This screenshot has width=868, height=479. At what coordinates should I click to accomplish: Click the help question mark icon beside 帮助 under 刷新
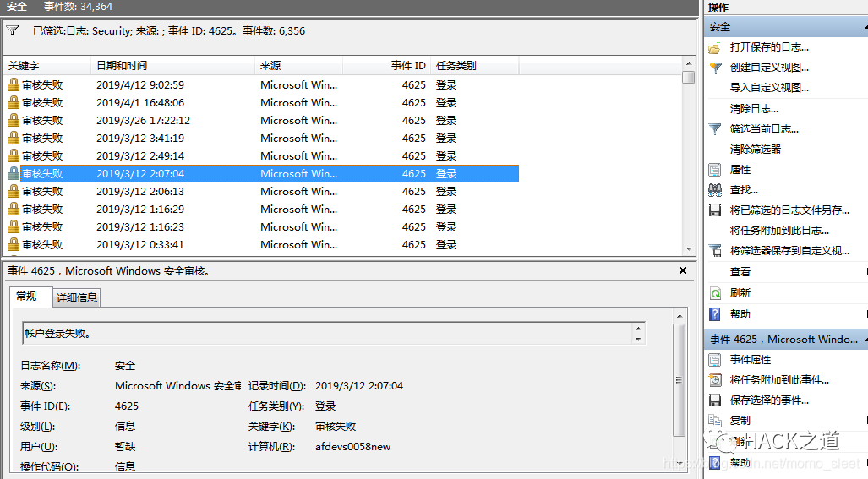[x=715, y=314]
